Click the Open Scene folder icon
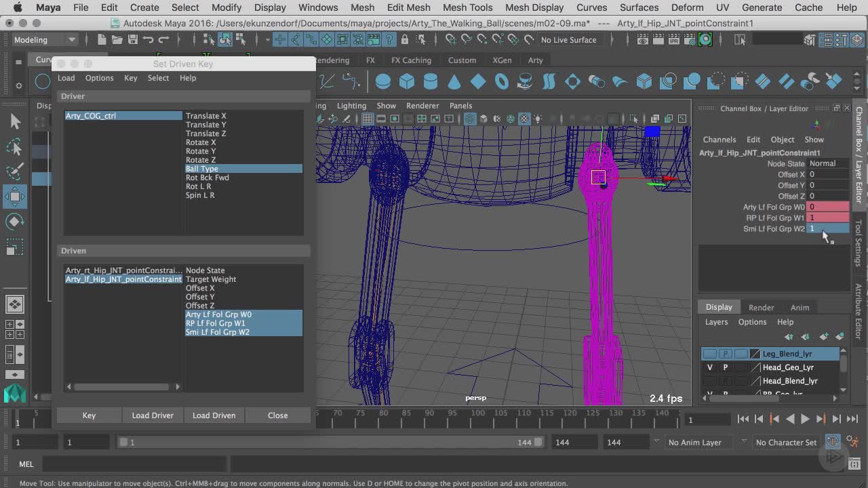The height and width of the screenshot is (488, 868). [x=117, y=40]
